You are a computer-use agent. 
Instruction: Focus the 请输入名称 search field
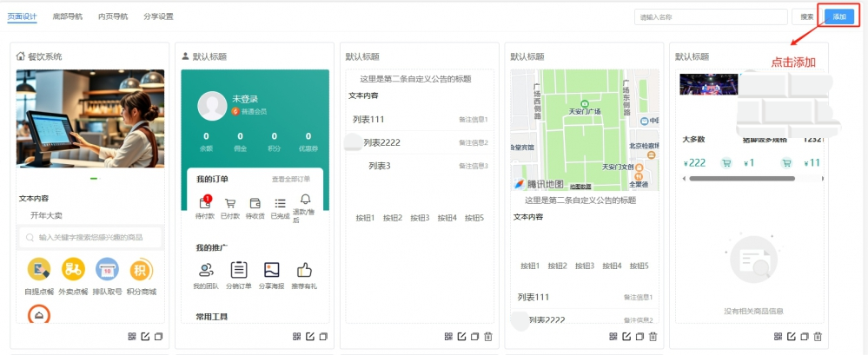click(x=710, y=16)
